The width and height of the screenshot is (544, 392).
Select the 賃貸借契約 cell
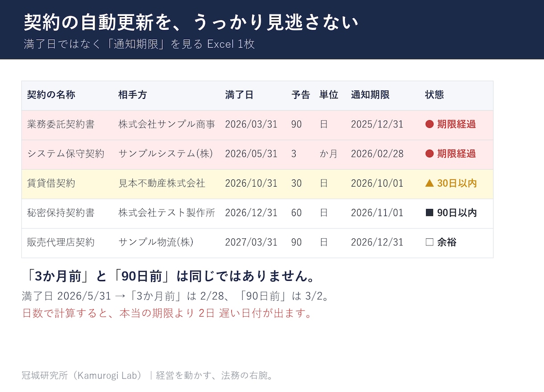pos(51,183)
